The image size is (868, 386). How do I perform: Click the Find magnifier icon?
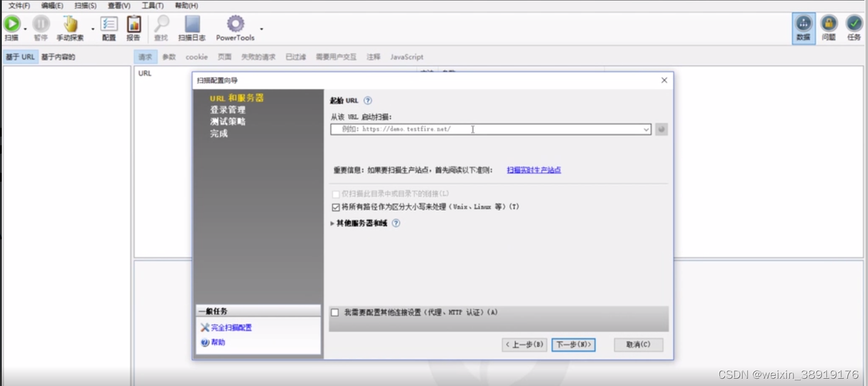(161, 24)
